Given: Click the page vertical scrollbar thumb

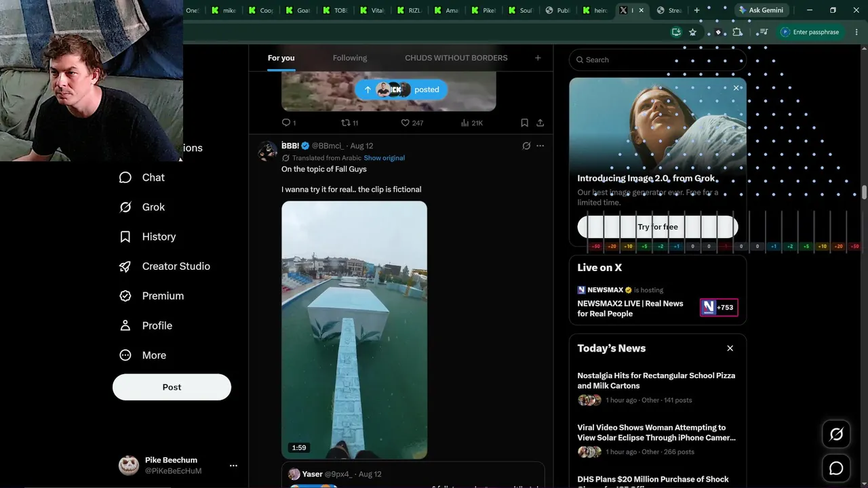Looking at the screenshot, I should [864, 192].
